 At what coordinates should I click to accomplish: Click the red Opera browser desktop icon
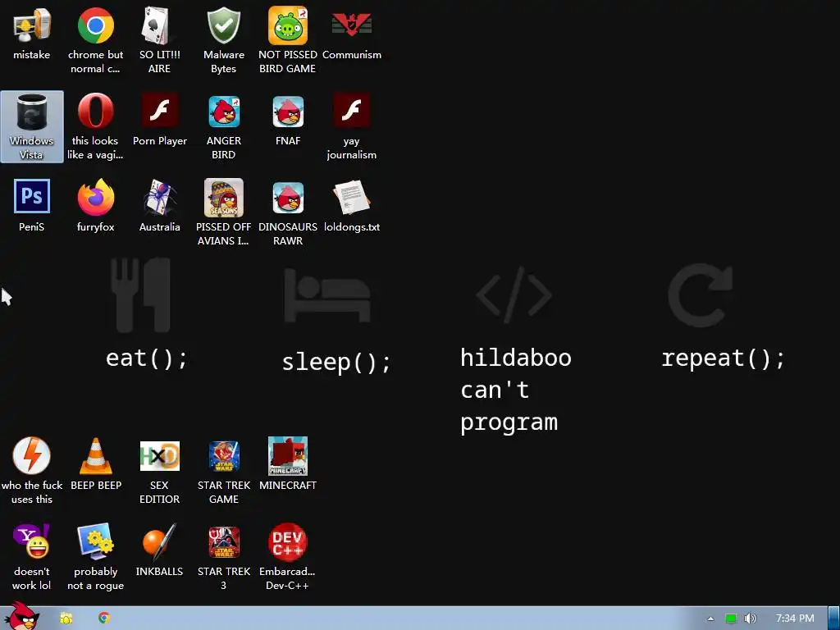[x=95, y=111]
